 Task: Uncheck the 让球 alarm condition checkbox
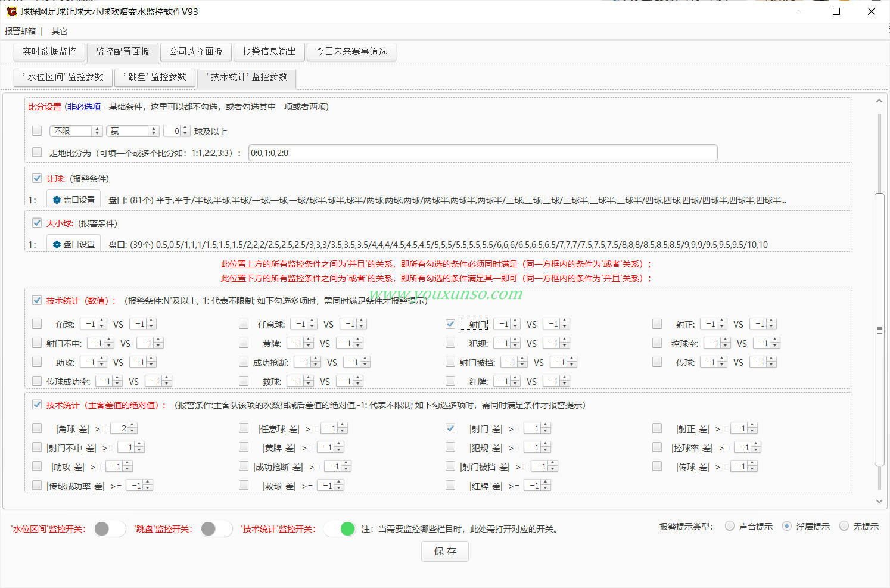37,178
